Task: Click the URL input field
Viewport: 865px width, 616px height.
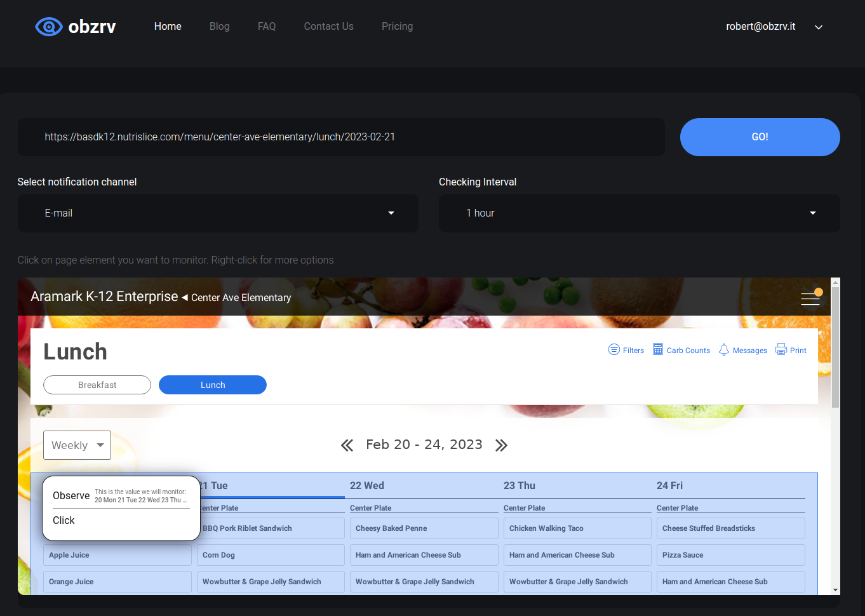Action: coord(341,137)
